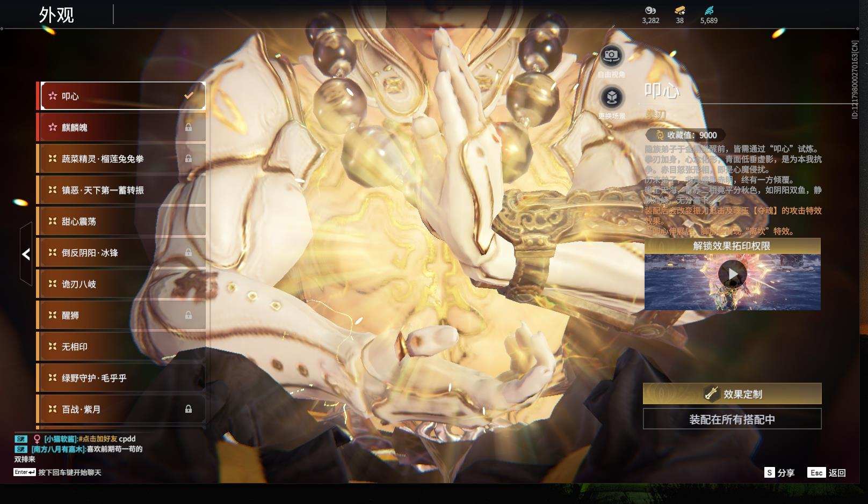
Task: Click the star rarity icon beside 麒麟魄
Action: [53, 127]
